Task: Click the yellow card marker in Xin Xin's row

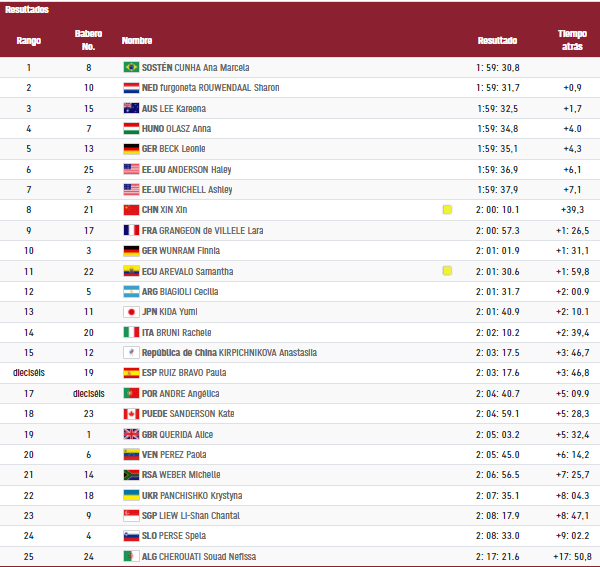Action: click(447, 210)
